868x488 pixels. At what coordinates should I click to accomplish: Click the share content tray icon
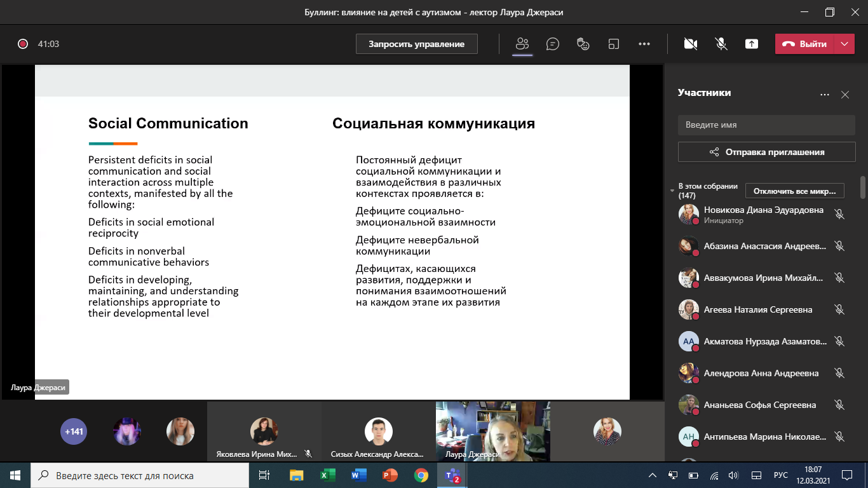[x=752, y=44]
